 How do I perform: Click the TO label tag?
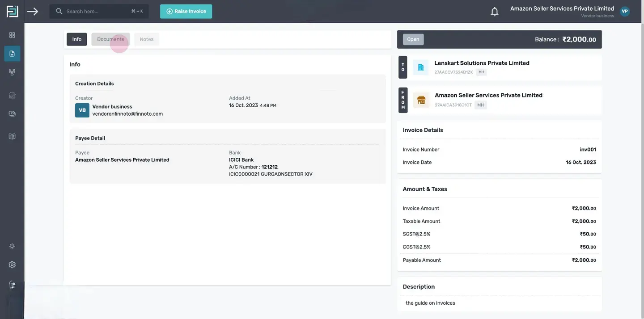tap(402, 67)
